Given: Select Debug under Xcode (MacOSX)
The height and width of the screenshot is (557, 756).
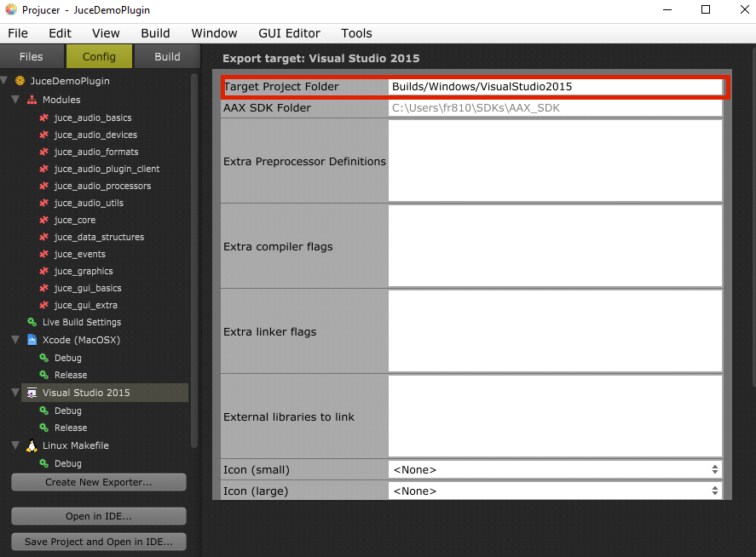Looking at the screenshot, I should click(x=68, y=358).
